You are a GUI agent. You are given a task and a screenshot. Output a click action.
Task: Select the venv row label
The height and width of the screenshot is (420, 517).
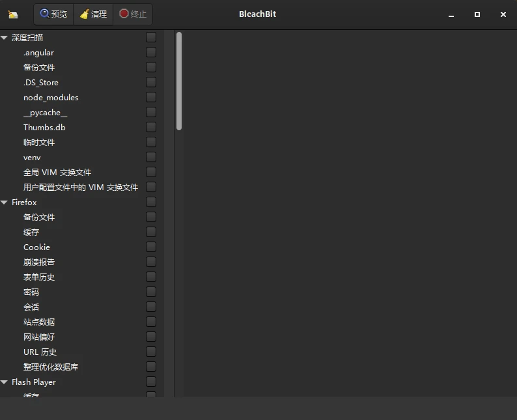32,158
